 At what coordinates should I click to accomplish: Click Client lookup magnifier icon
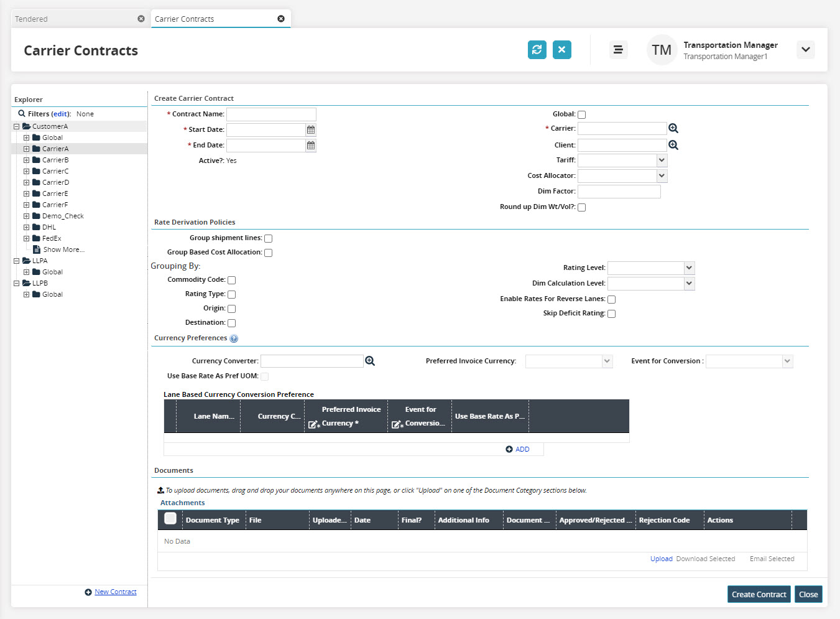[x=673, y=145]
